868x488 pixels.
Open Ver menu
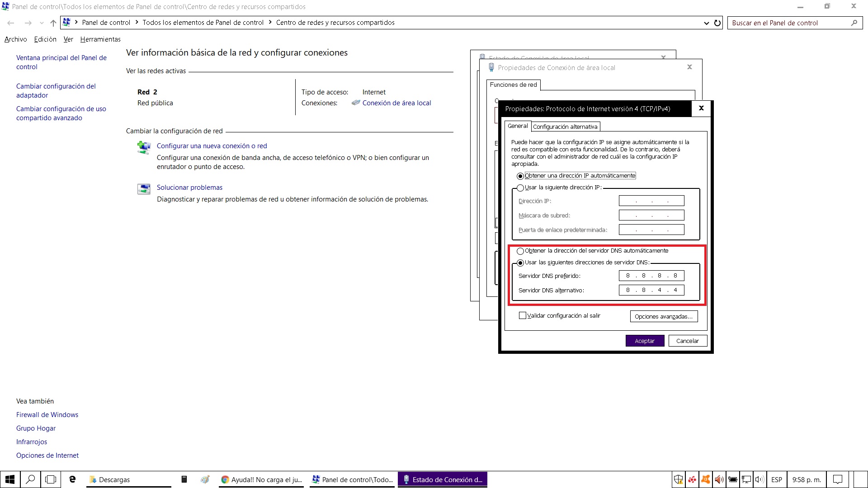(68, 39)
